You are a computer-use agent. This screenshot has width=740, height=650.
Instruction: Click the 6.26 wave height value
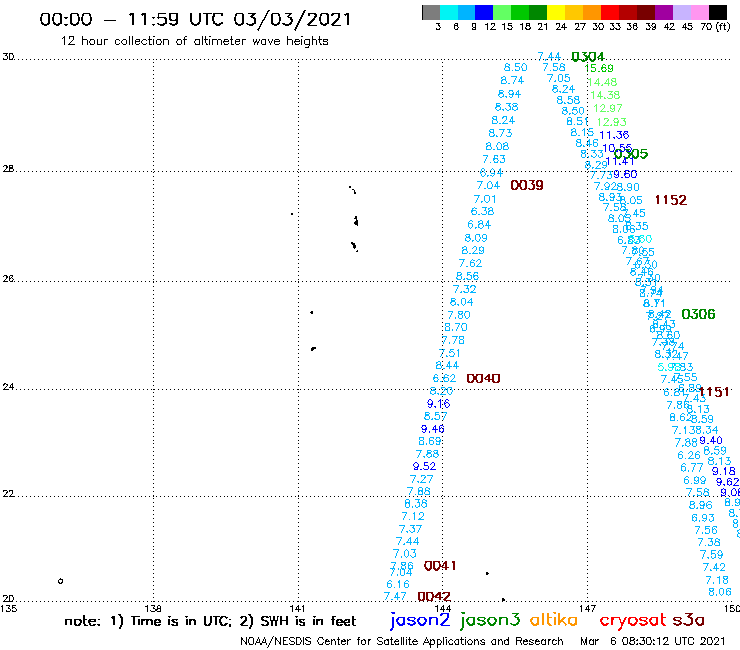[689, 456]
